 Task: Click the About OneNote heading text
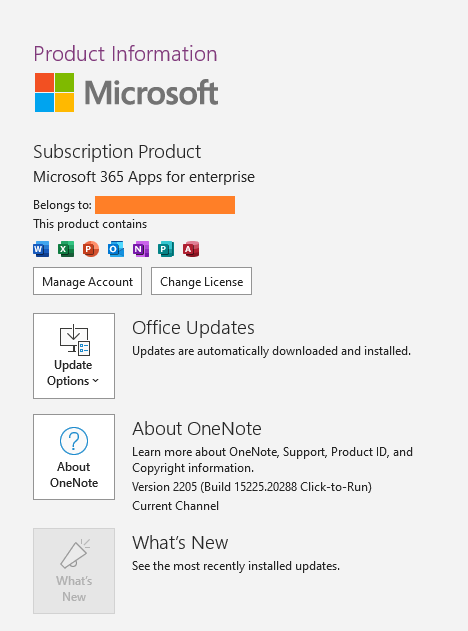tap(197, 429)
